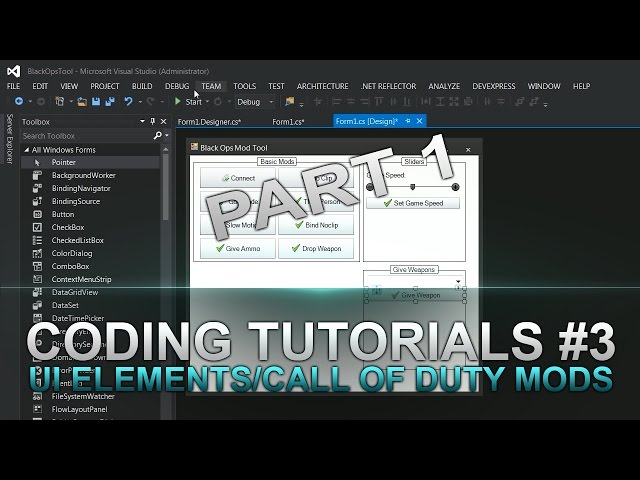This screenshot has height=480, width=640.
Task: Click the Give Ammo button
Action: click(x=238, y=248)
